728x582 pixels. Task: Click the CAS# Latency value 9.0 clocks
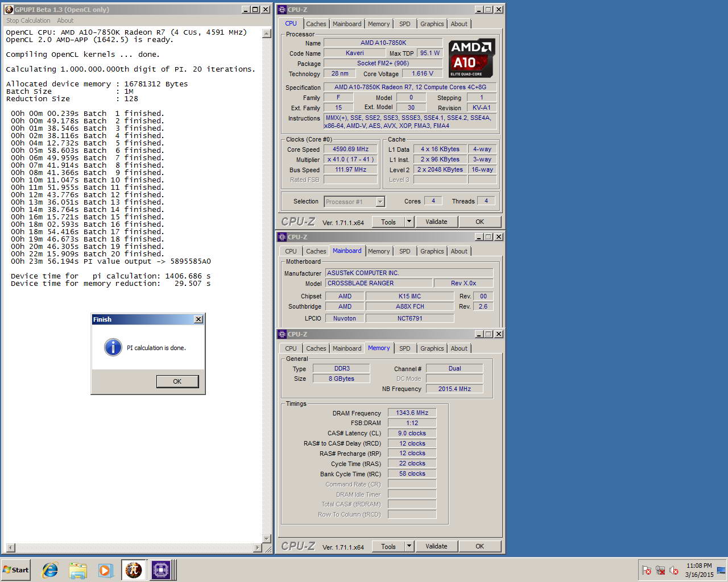(x=412, y=433)
